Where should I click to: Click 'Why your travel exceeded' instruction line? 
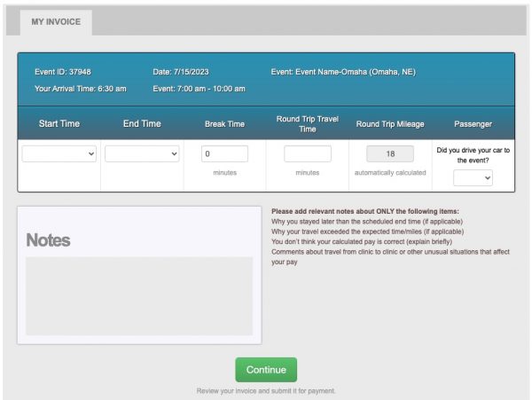tap(367, 231)
